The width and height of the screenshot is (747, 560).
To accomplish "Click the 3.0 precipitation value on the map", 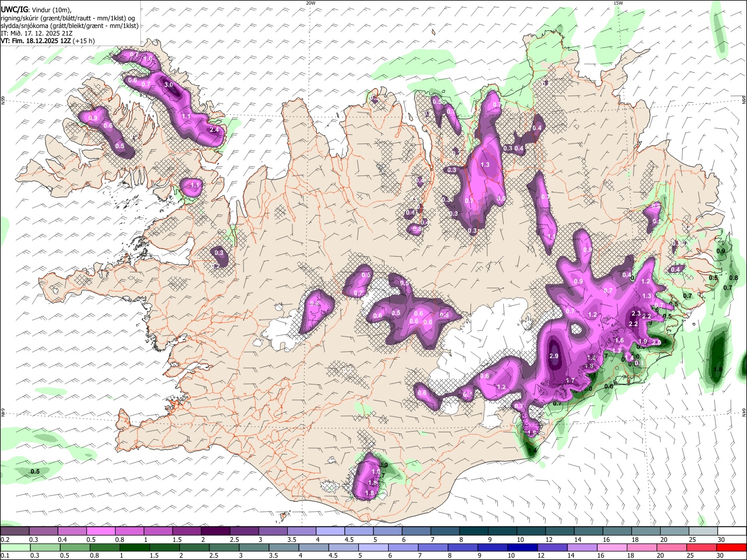I will coord(169,85).
